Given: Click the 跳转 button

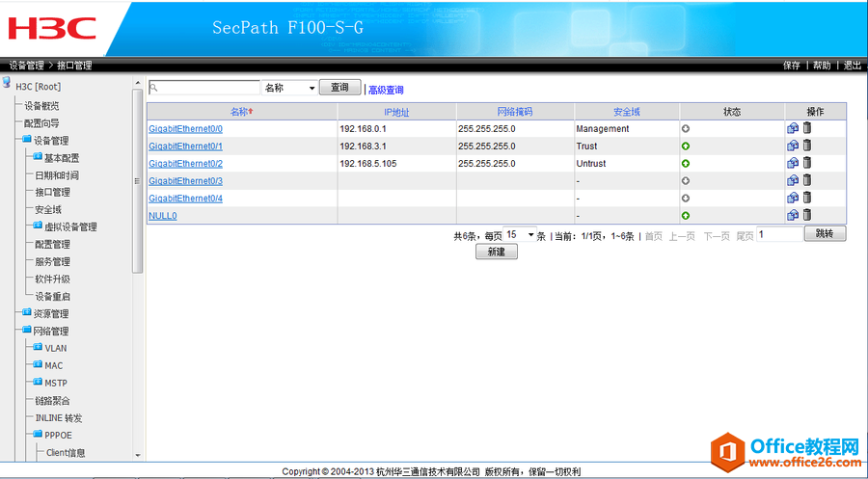Looking at the screenshot, I should click(x=825, y=233).
